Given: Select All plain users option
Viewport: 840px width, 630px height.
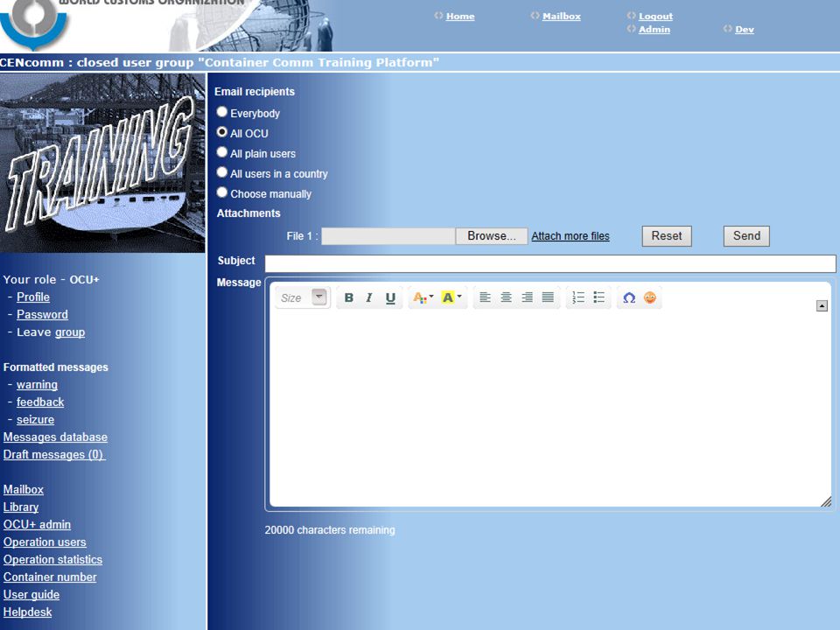Looking at the screenshot, I should [221, 152].
